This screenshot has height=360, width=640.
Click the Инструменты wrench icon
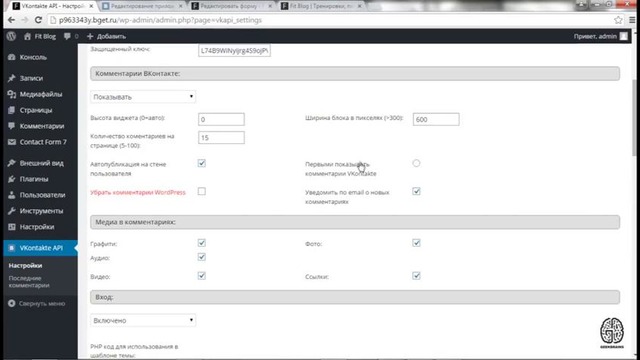click(x=11, y=211)
